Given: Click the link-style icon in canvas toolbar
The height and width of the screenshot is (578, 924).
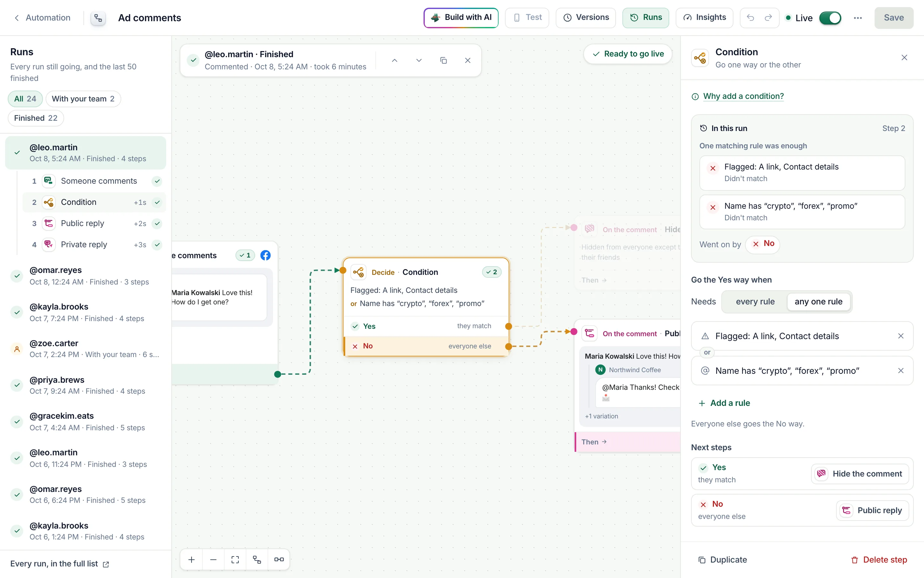Looking at the screenshot, I should point(279,559).
